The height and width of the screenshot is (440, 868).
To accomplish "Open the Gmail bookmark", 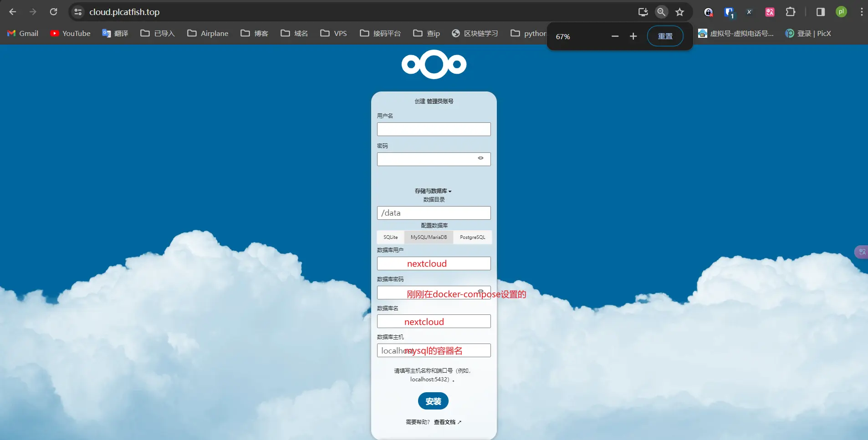I will coord(23,33).
